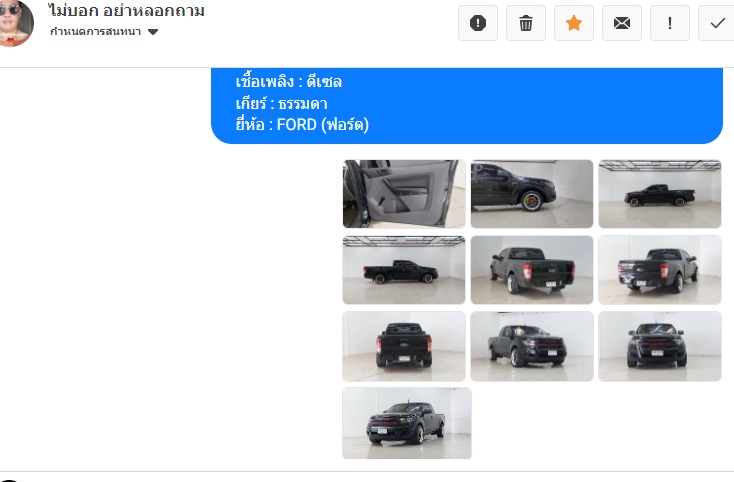Delete conversation with the trash icon

526,23
